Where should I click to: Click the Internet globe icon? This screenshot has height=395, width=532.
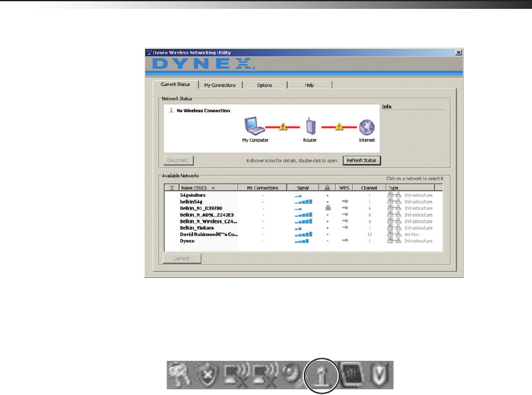point(367,127)
